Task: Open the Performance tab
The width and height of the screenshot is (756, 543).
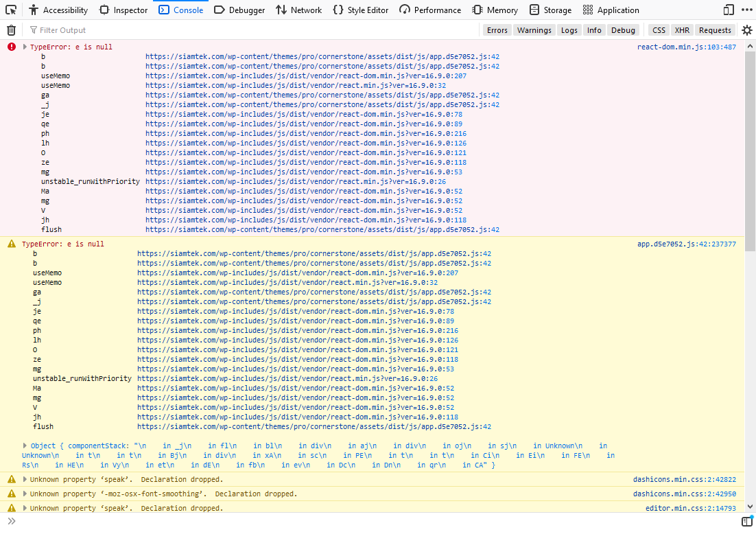Action: pos(431,10)
